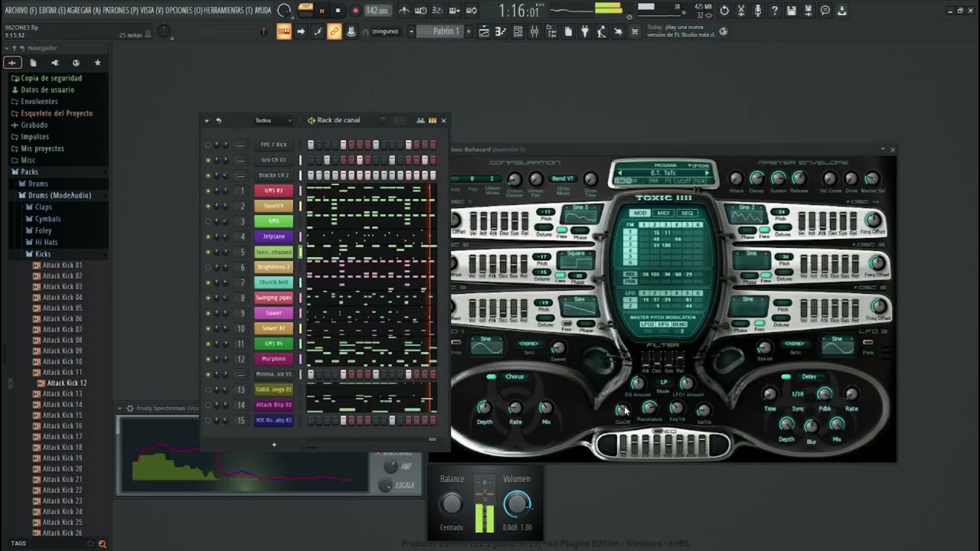
Task: Open the Todos channel filter dropdown
Action: (273, 120)
